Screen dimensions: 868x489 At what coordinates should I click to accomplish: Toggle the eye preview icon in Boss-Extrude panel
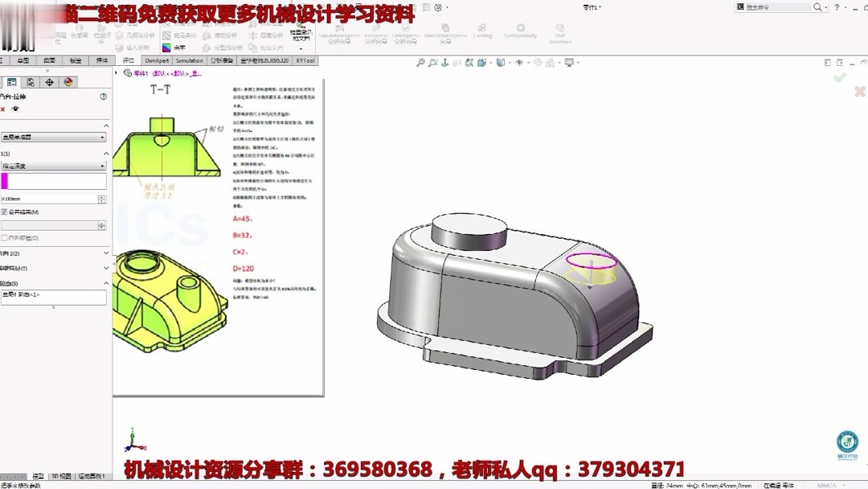[16, 109]
